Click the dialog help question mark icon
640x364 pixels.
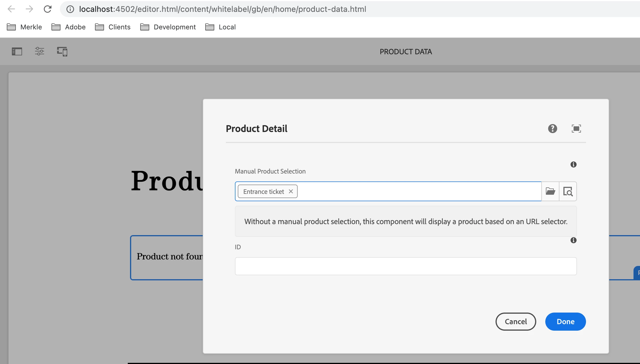(x=552, y=129)
